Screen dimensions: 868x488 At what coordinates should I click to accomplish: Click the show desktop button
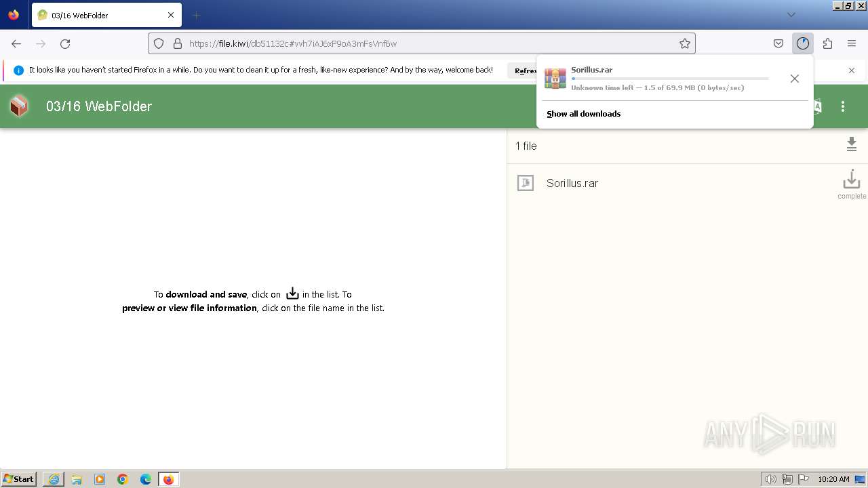pos(861,479)
